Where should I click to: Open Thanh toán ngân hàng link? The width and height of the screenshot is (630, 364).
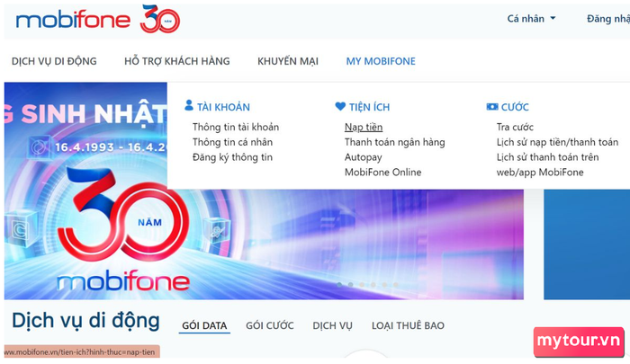point(394,142)
